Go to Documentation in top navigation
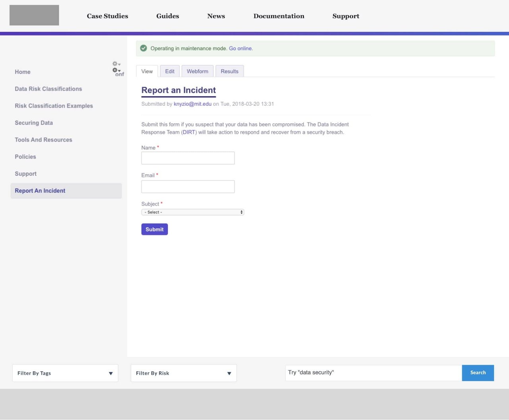This screenshot has width=509, height=420. point(279,16)
